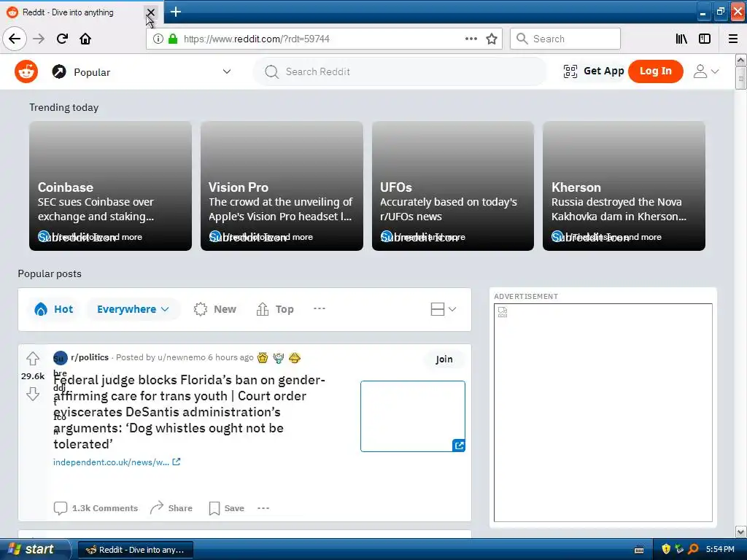The height and width of the screenshot is (560, 747).
Task: Click the magnifier in Search Reddit bar
Action: 271,72
